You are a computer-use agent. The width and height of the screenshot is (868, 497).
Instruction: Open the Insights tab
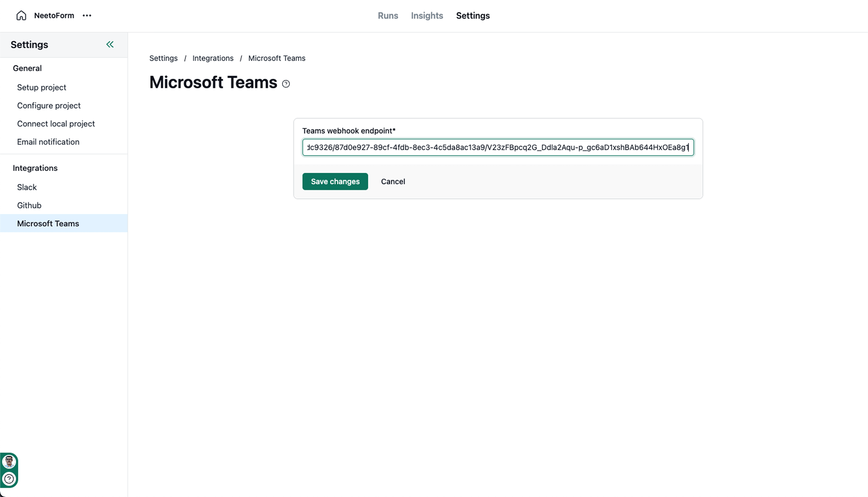point(427,16)
